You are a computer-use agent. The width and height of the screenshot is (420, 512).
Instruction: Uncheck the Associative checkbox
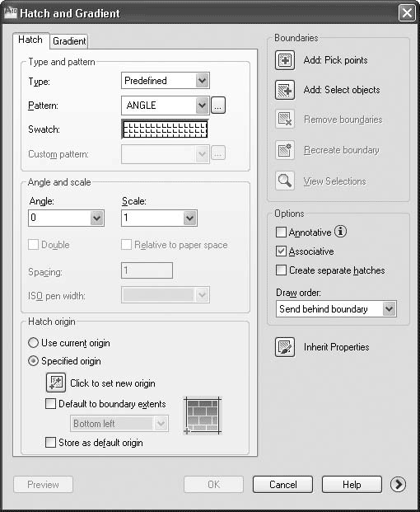pyautogui.click(x=281, y=251)
